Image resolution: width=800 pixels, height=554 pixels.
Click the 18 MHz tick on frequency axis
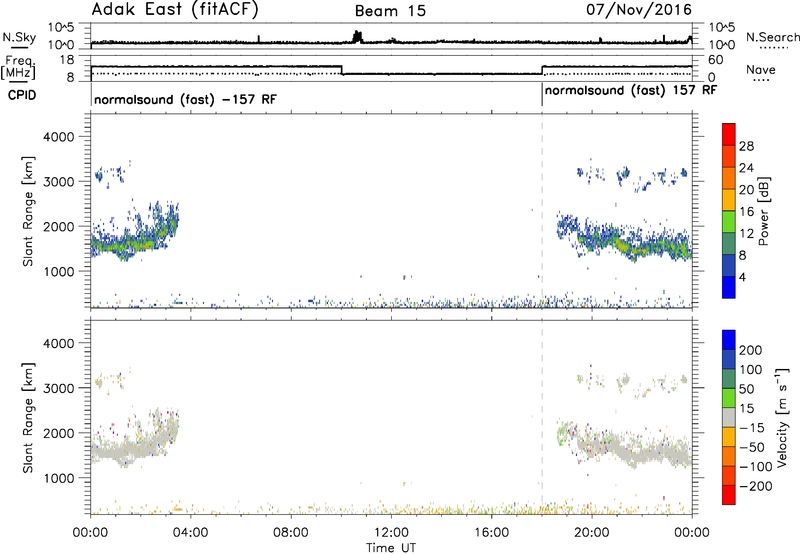(x=67, y=59)
